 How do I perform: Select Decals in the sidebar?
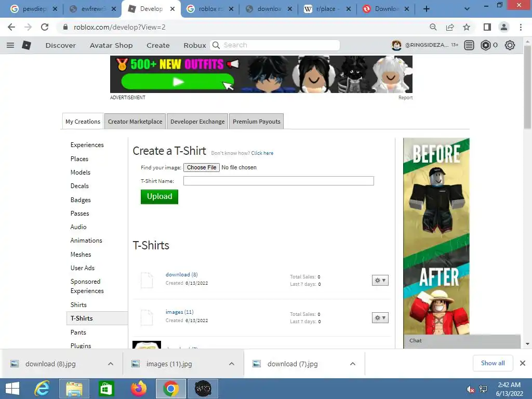tap(79, 186)
